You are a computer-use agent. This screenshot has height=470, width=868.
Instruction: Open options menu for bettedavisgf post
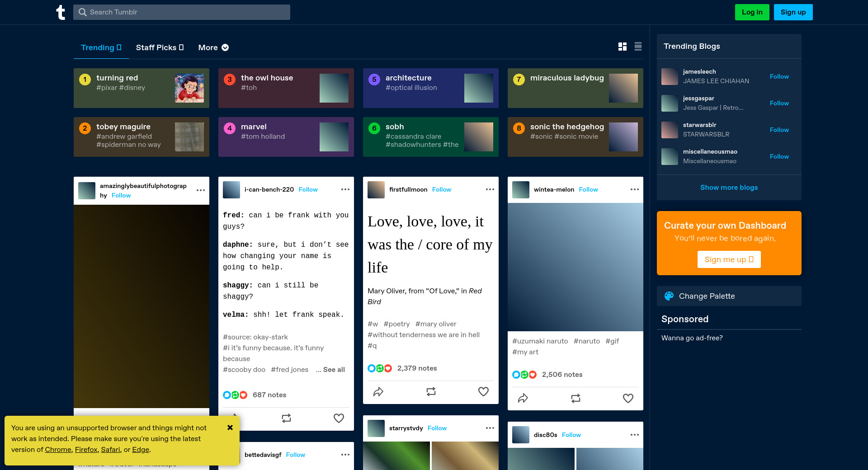point(345,455)
